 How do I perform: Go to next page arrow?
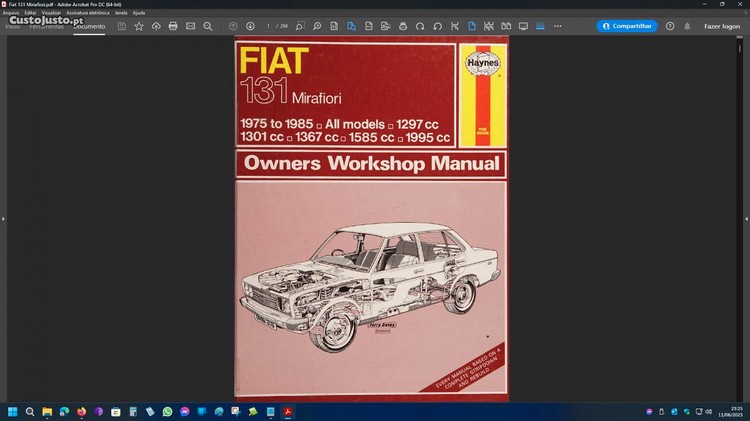[250, 26]
